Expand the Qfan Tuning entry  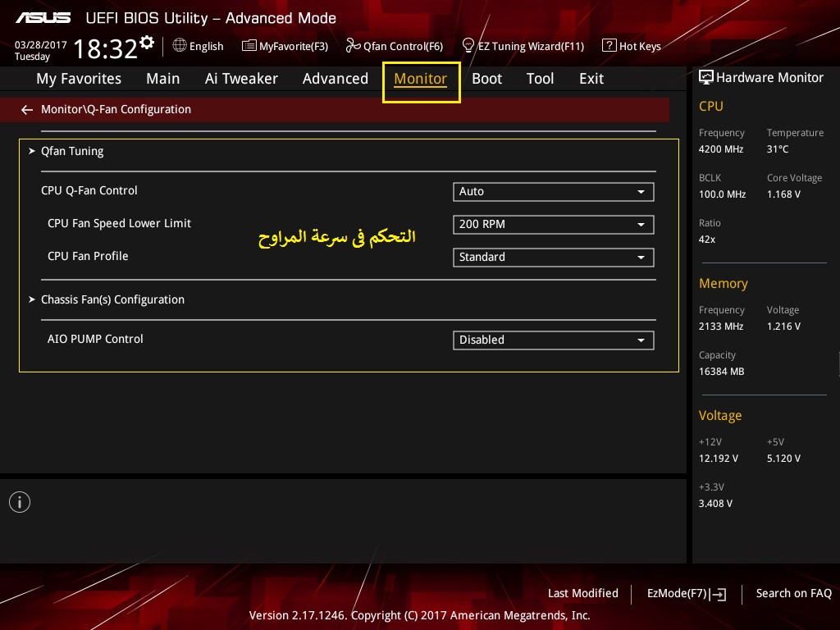[x=72, y=151]
